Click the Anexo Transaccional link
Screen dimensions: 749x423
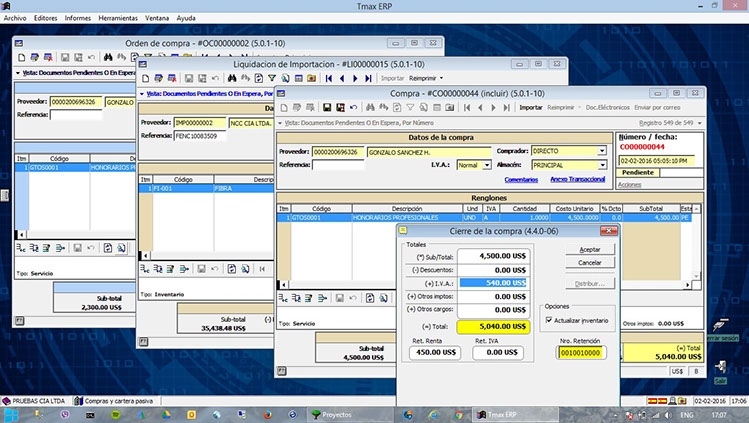pyautogui.click(x=578, y=178)
